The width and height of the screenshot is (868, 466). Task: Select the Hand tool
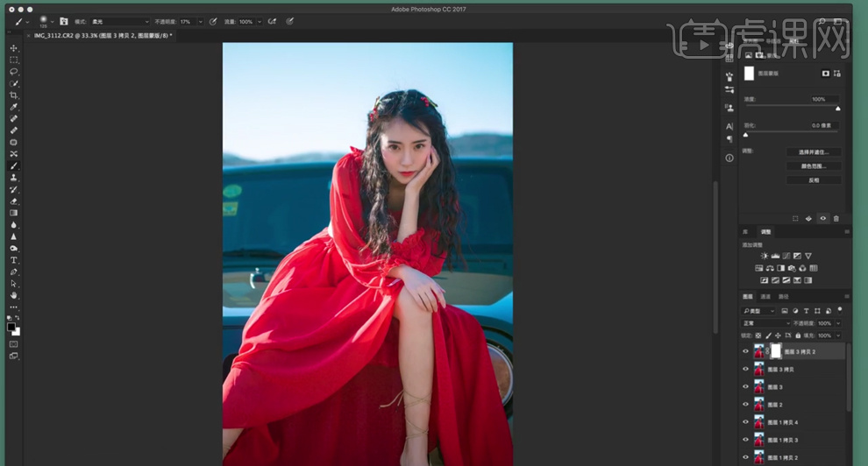click(14, 295)
